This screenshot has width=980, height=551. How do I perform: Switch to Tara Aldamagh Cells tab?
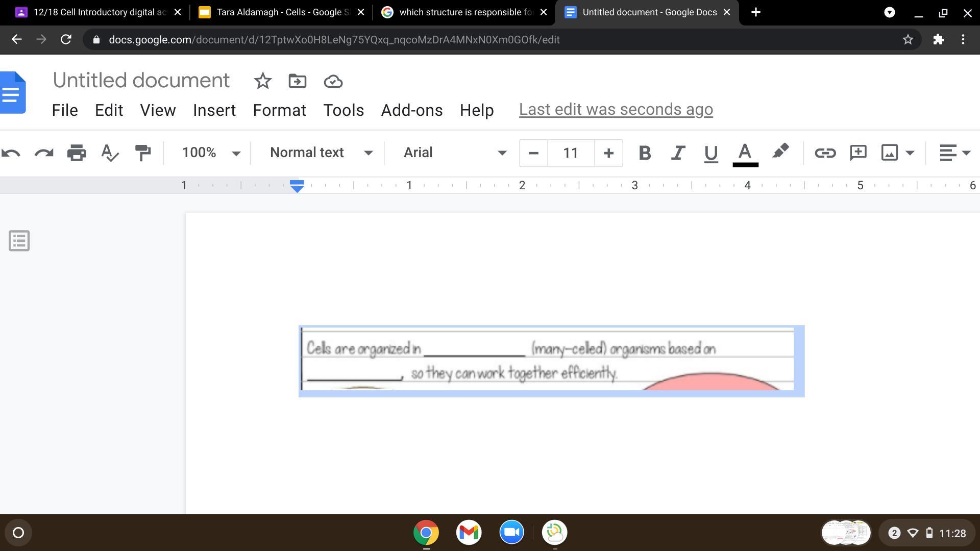pos(281,12)
